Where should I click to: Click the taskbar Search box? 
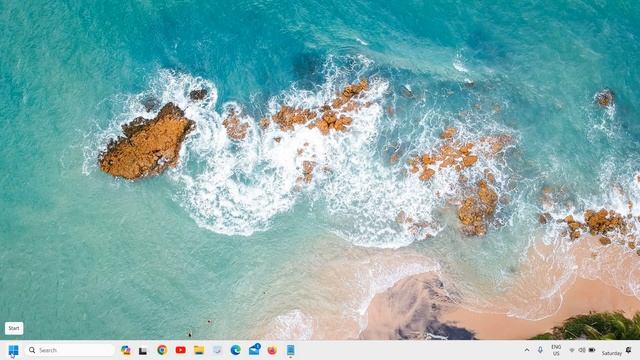pyautogui.click(x=70, y=350)
